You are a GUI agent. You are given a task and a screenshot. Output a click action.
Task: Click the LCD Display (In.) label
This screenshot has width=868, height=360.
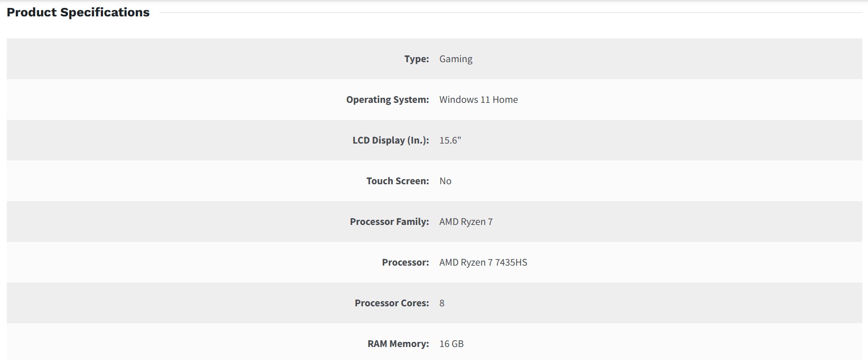pyautogui.click(x=390, y=140)
